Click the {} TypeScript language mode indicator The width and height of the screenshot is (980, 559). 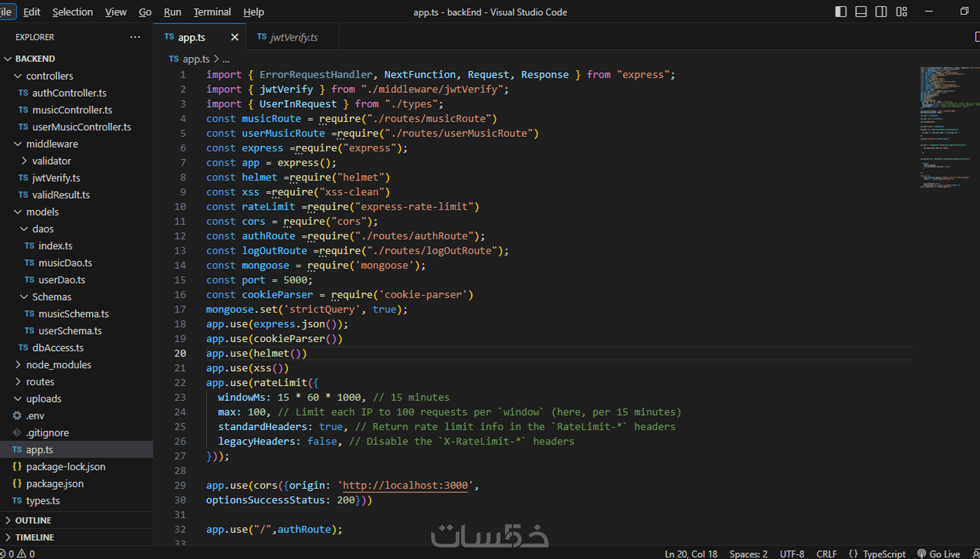877,554
